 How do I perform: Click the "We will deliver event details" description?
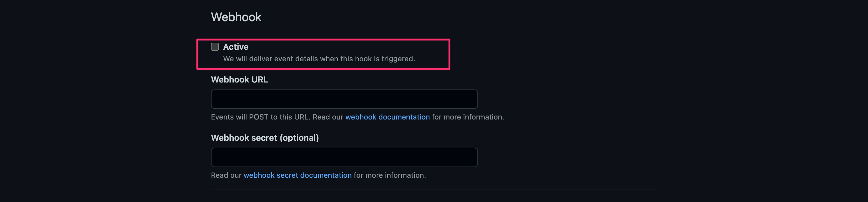click(319, 59)
